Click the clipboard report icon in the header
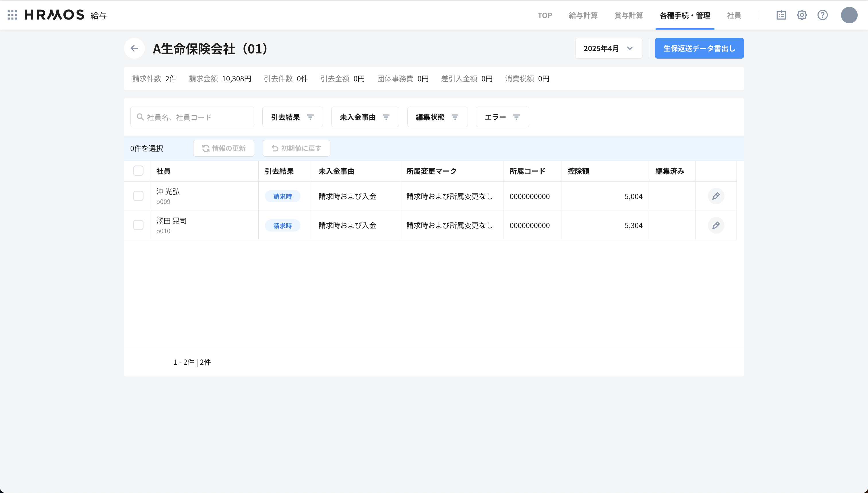868x493 pixels. (781, 15)
